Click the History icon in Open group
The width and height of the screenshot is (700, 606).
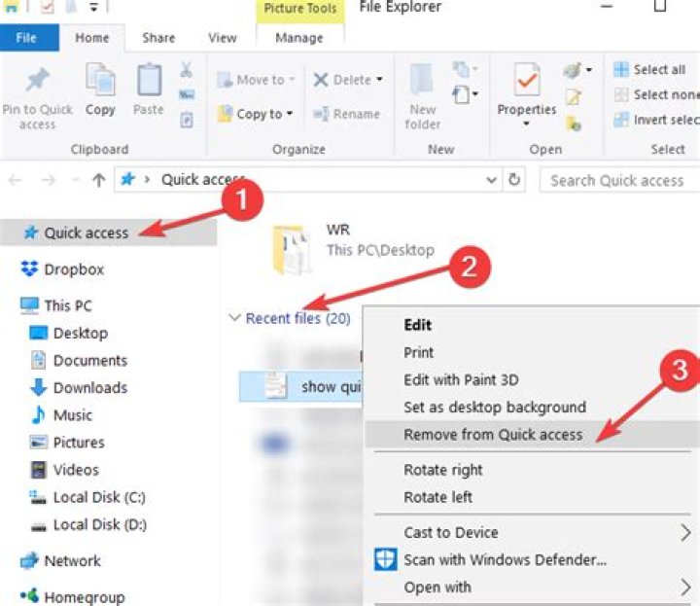click(574, 124)
